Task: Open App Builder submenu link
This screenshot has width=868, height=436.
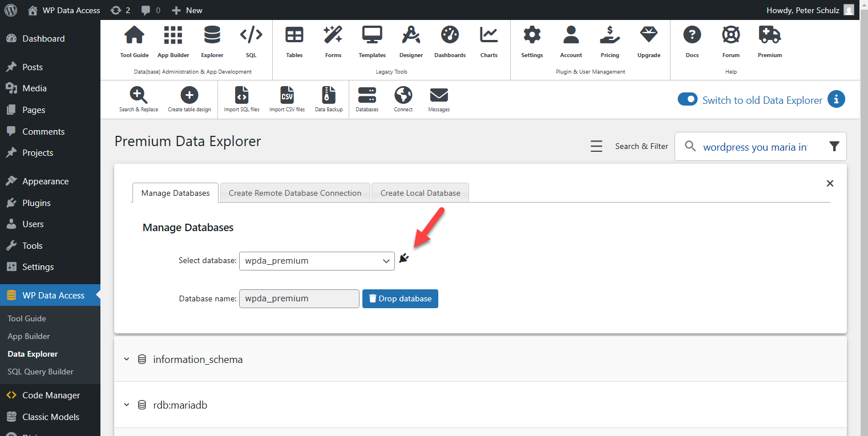Action: tap(29, 336)
